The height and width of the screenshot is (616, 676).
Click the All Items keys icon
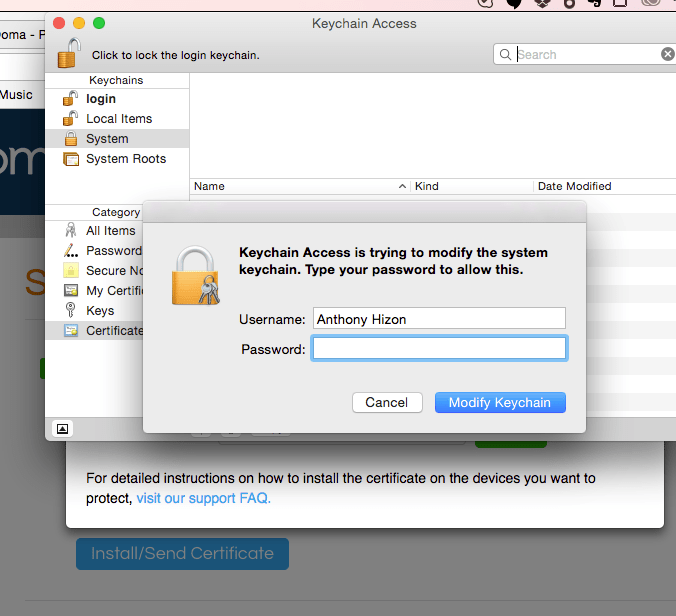[71, 230]
